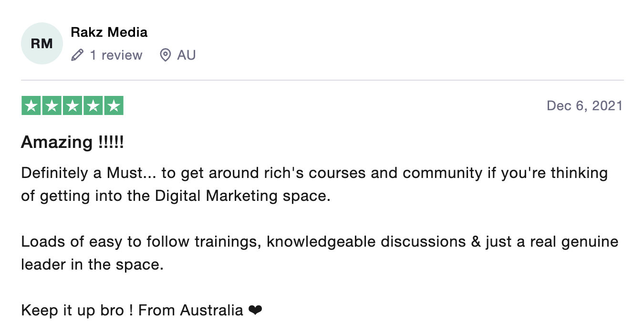Click the fifth green rating star
Image resolution: width=644 pixels, height=334 pixels.
coord(114,106)
